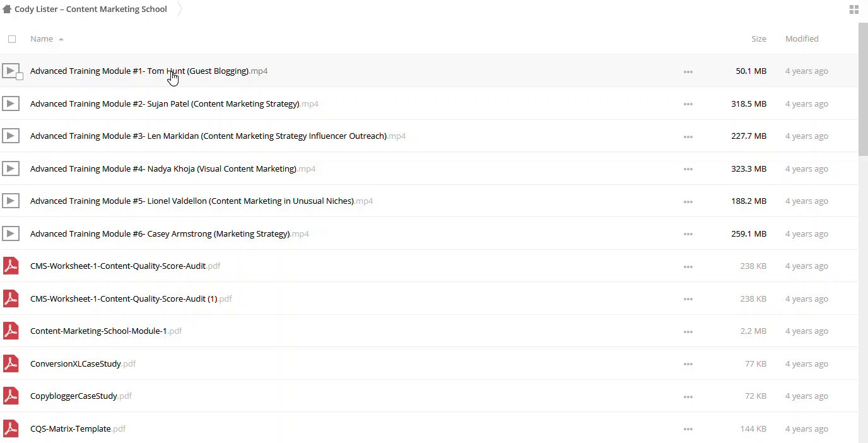Screen dimensions: 868x443
Task: Tick the select-all checkbox in header
Action: pyautogui.click(x=12, y=39)
